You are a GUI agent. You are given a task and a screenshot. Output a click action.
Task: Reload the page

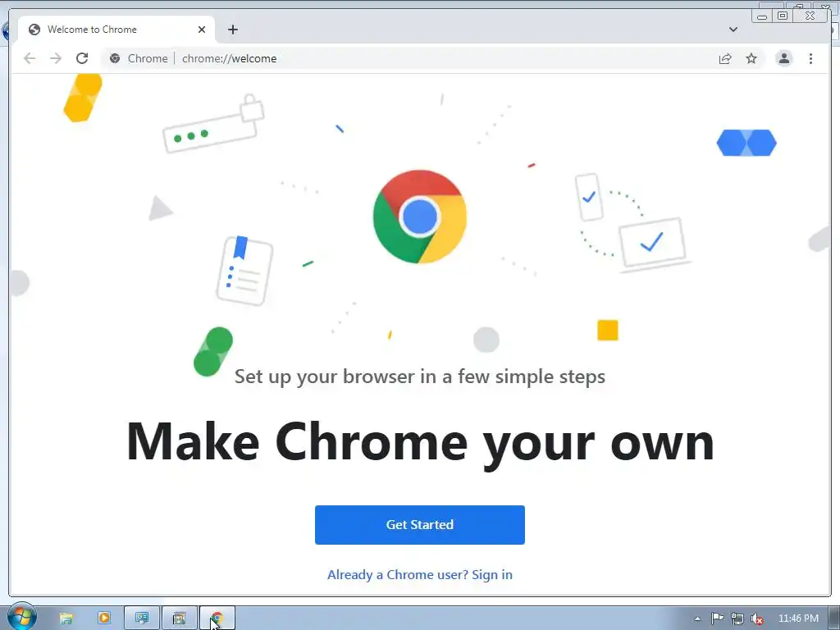coord(82,58)
